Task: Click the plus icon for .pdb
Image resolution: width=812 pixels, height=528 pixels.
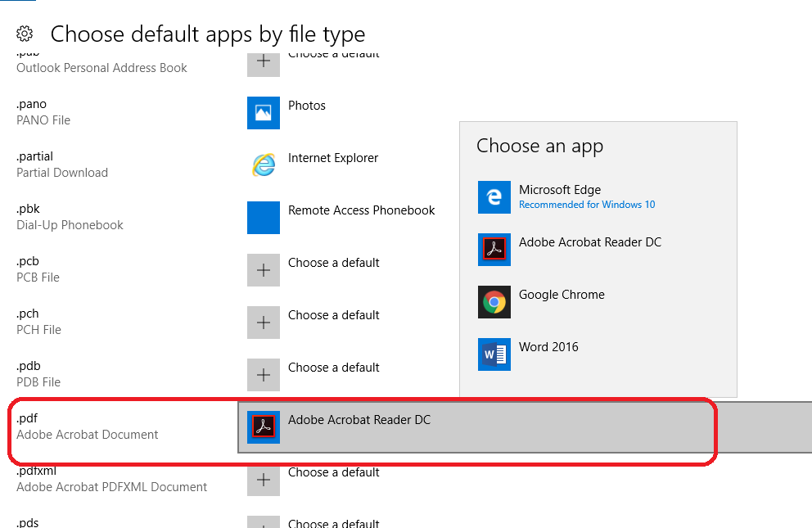Action: tap(264, 375)
